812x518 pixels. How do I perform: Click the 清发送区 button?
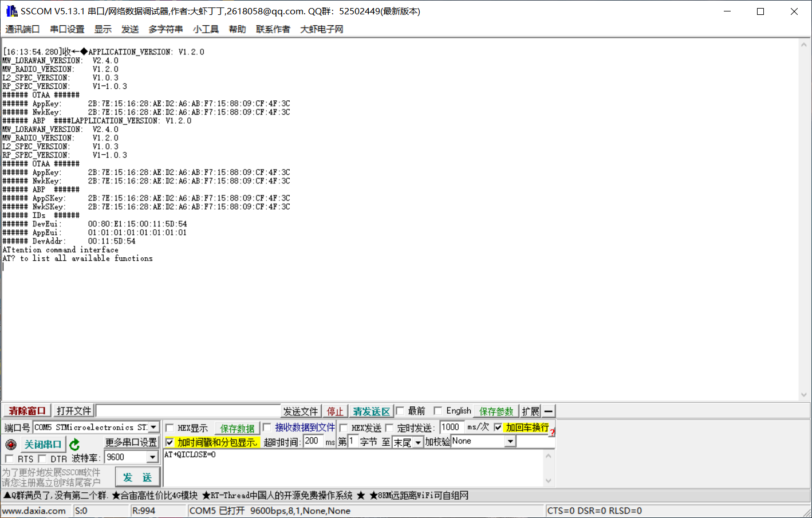371,411
